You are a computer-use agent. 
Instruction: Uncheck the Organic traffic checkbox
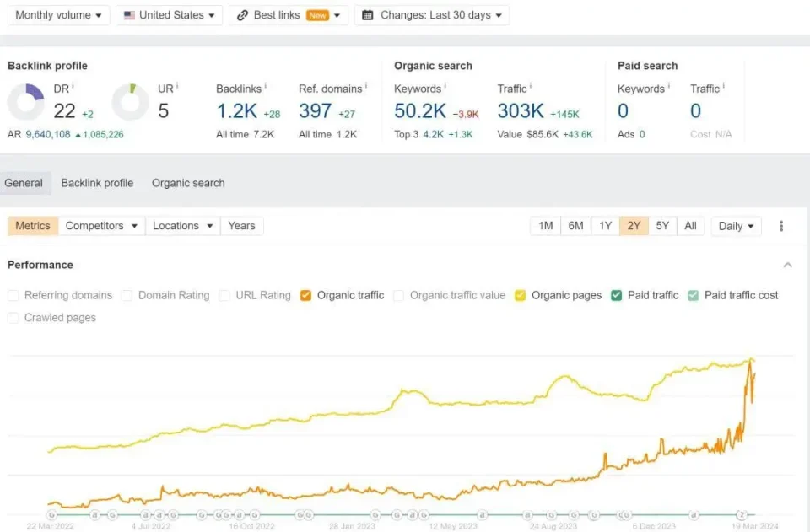tap(305, 295)
